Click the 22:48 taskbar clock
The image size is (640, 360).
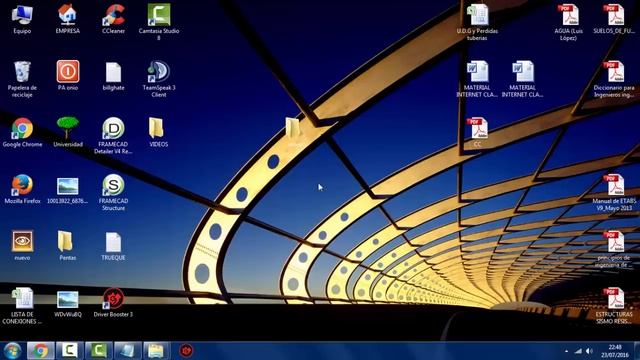pyautogui.click(x=615, y=351)
